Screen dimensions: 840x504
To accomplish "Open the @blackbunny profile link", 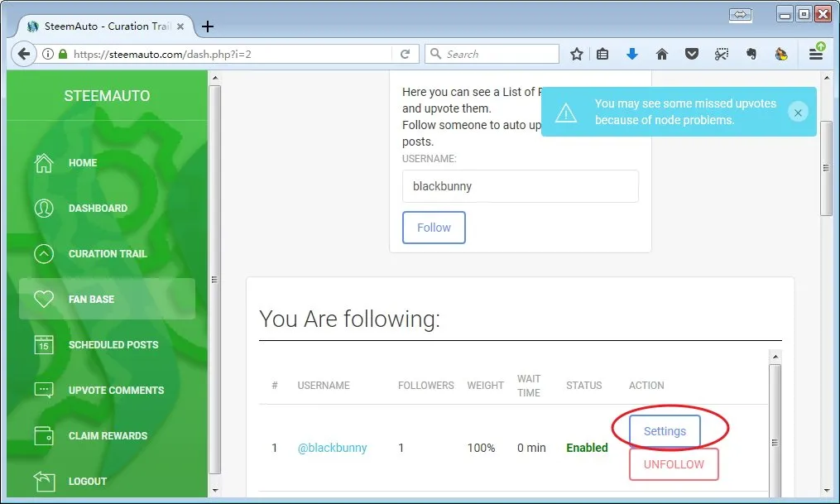I will (332, 448).
